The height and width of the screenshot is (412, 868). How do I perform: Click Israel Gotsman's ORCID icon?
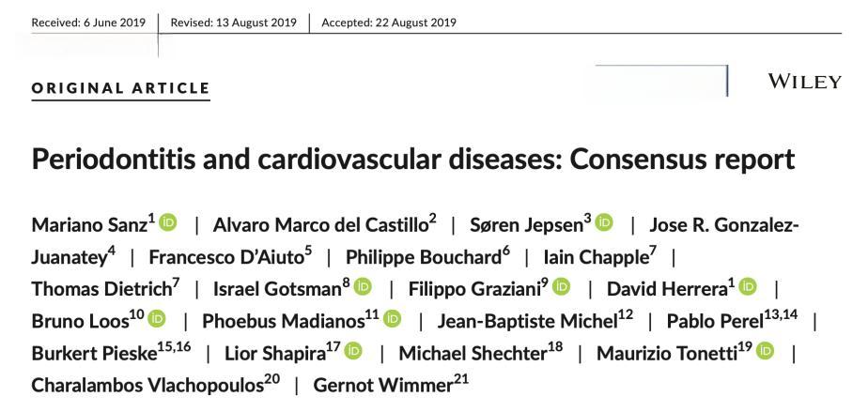point(363,285)
